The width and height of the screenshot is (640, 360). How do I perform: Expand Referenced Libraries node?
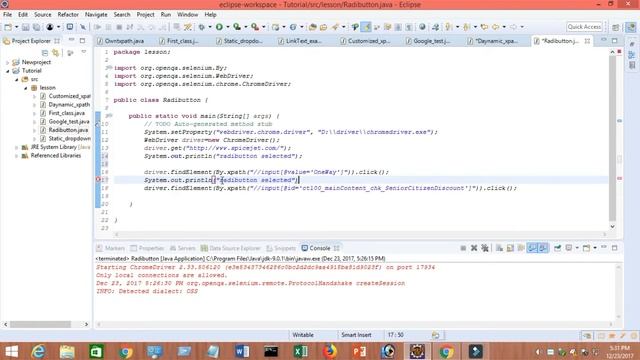[16, 156]
